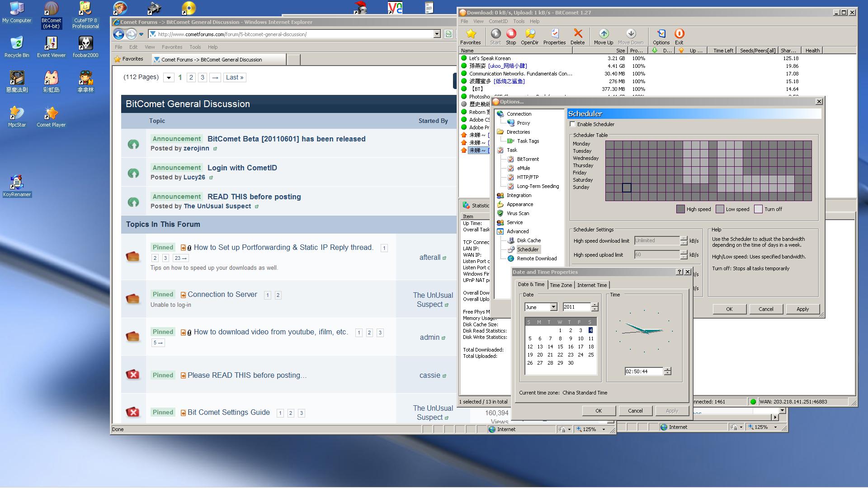Click the Low speed legend swatch

click(x=720, y=209)
